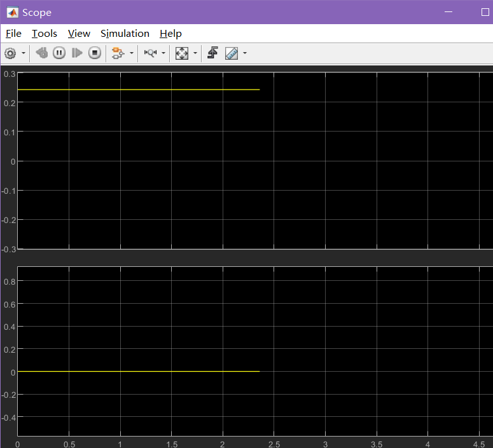Open the View menu
Image resolution: width=493 pixels, height=448 pixels.
79,34
